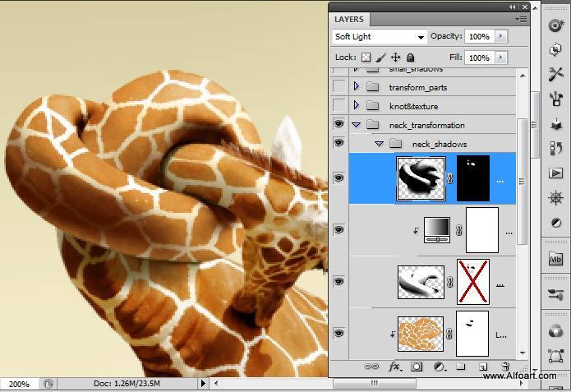Hide the neck_transformation group
The image size is (571, 392).
point(338,125)
